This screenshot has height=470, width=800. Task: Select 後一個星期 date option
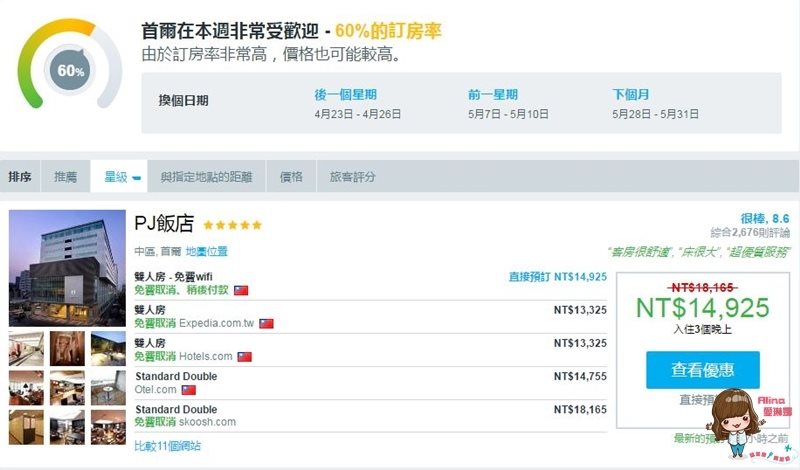pos(345,94)
